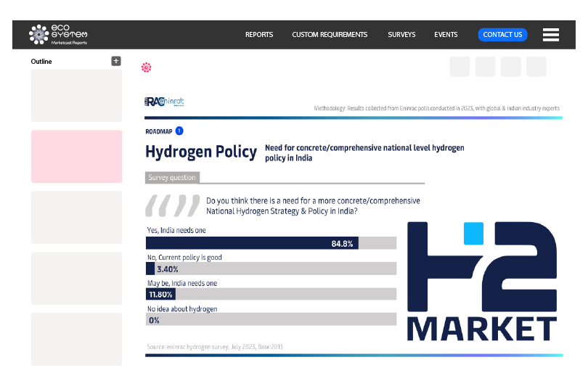Expand the Outline panel with the plus icon
Screen dimensions: 588x389
[x=116, y=61]
